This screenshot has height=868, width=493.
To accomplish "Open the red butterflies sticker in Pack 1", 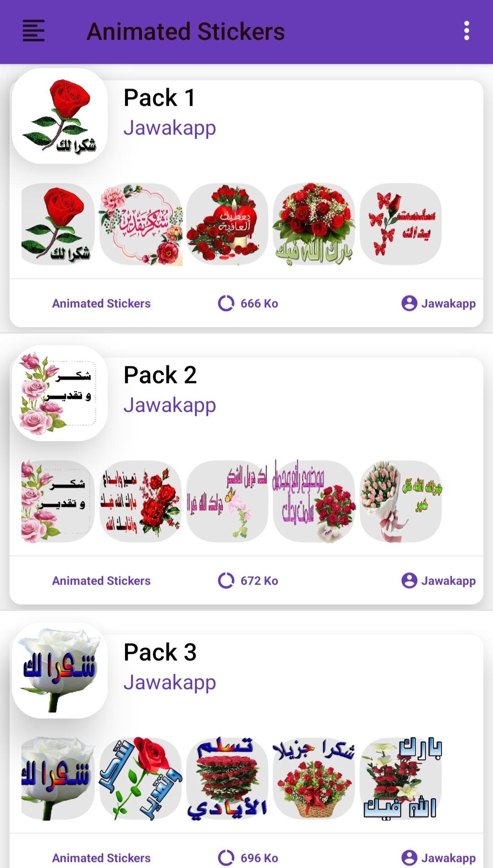I will pyautogui.click(x=401, y=224).
